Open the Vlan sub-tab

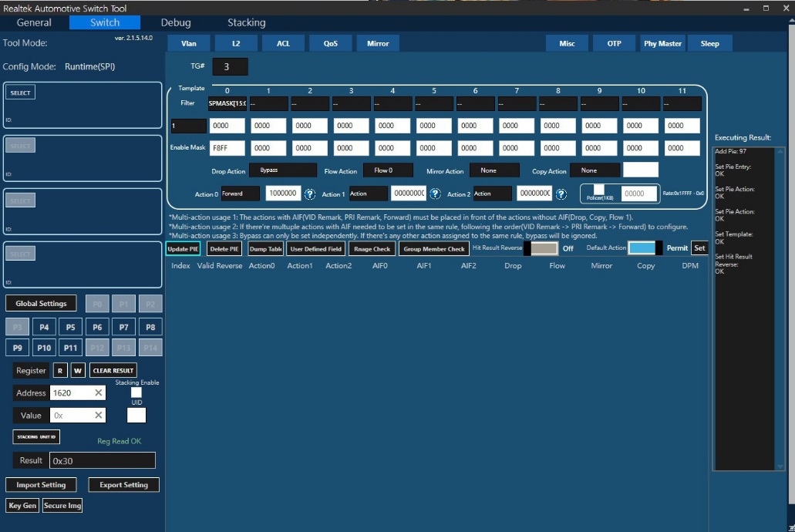[x=189, y=44]
